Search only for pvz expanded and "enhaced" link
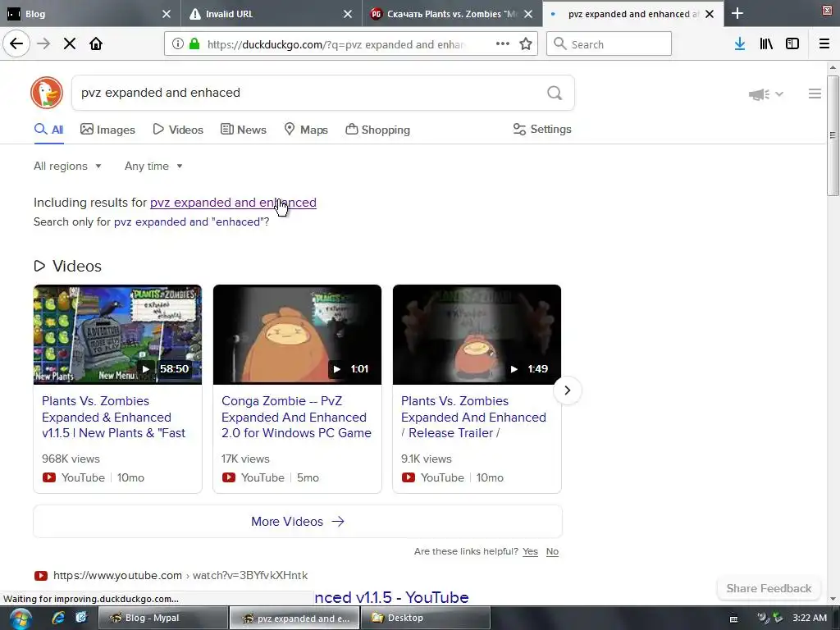The height and width of the screenshot is (630, 840). [191, 221]
